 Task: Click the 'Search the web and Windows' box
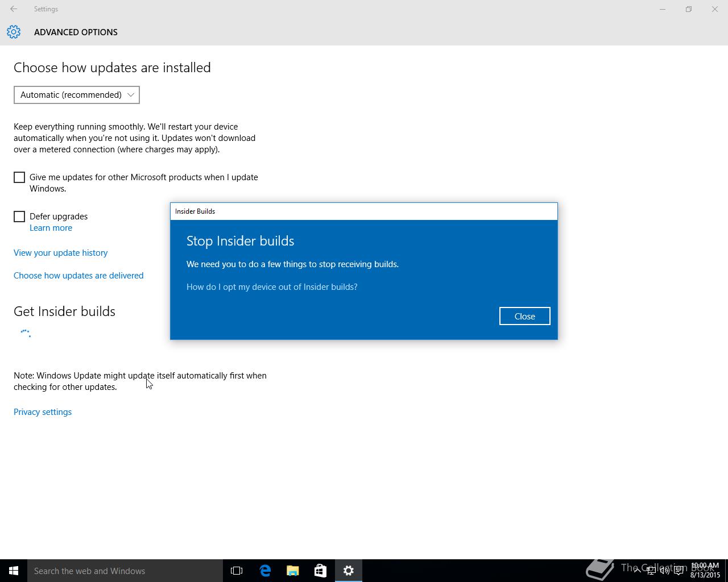(x=125, y=571)
